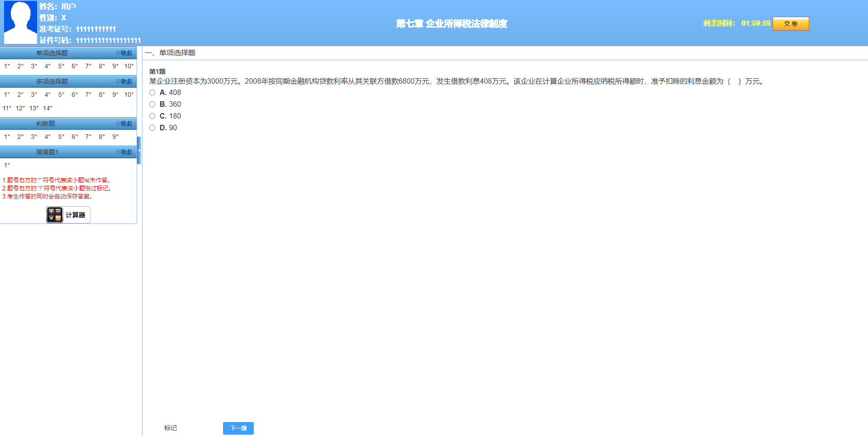Click 标记 to mark the current question

tap(171, 428)
